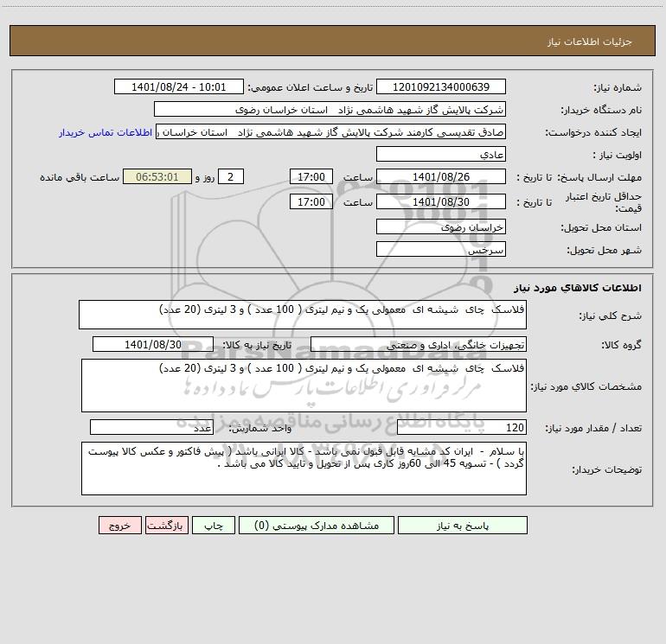Click the goods need date field 1401/08/30
This screenshot has height=644, width=666.
click(153, 344)
